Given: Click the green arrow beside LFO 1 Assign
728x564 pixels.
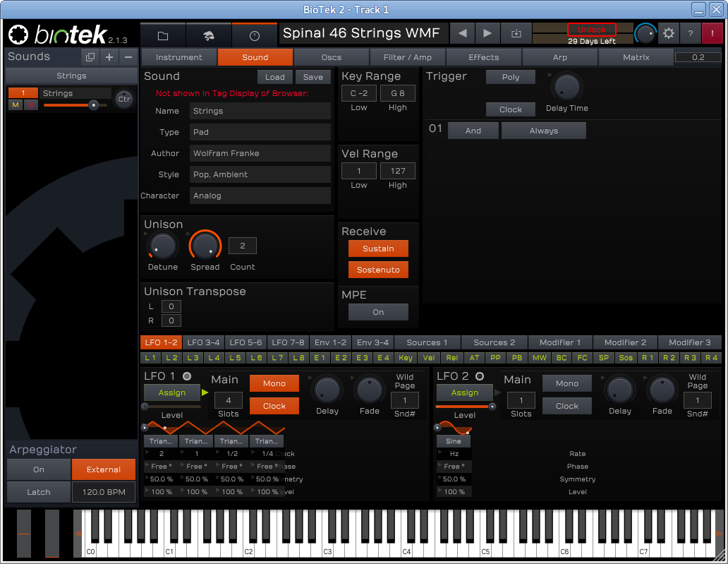Looking at the screenshot, I should tap(205, 392).
